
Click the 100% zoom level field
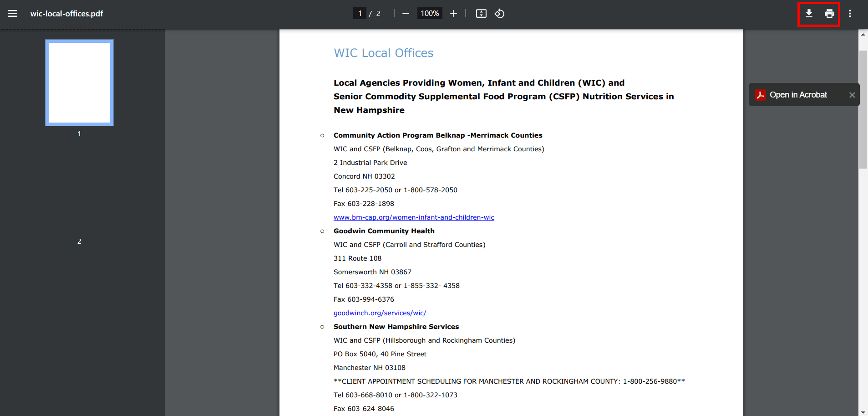[x=430, y=14]
